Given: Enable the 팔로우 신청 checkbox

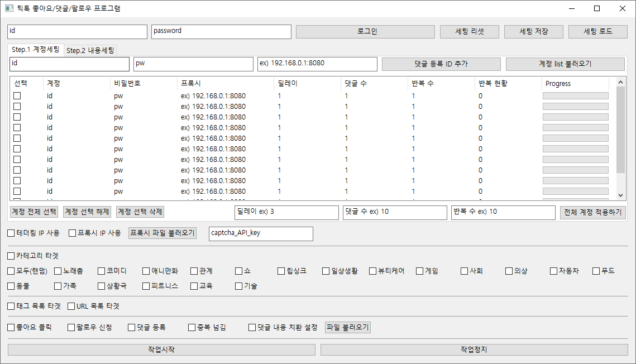Looking at the screenshot, I should click(x=71, y=328).
